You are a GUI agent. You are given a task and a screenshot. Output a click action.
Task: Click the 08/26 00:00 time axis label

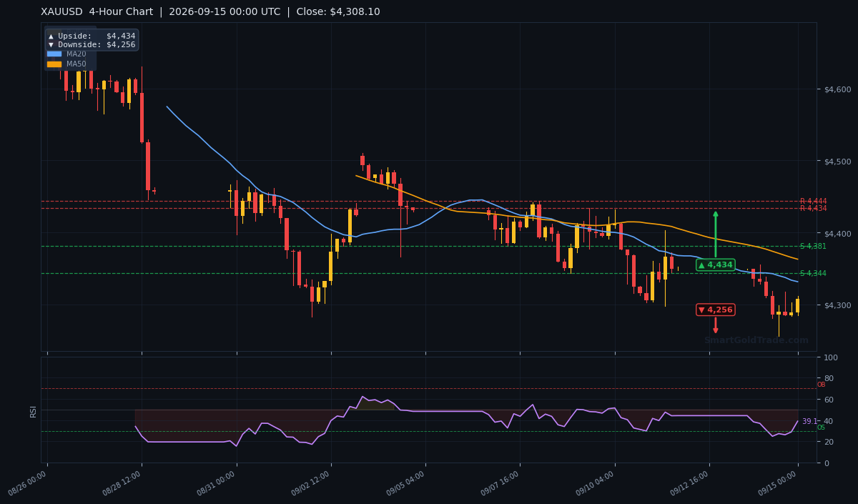(27, 485)
